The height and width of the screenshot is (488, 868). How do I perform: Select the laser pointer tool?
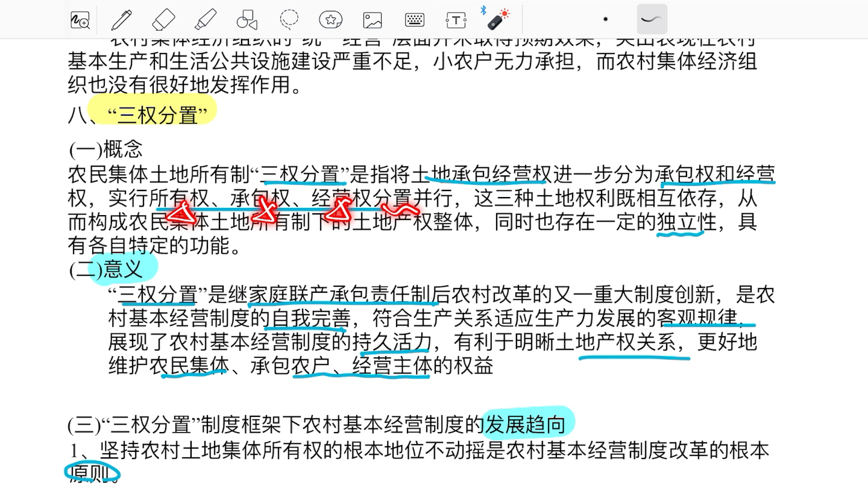[x=498, y=20]
